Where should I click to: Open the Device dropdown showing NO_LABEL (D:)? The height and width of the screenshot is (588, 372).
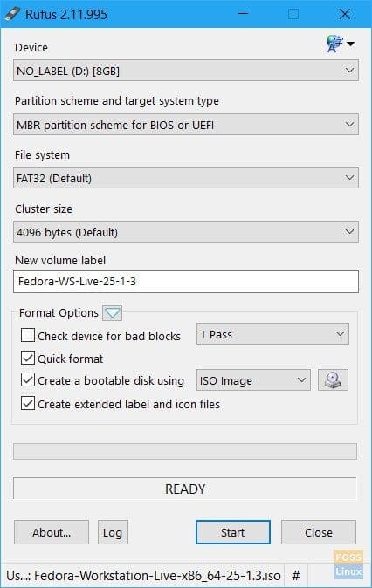186,71
